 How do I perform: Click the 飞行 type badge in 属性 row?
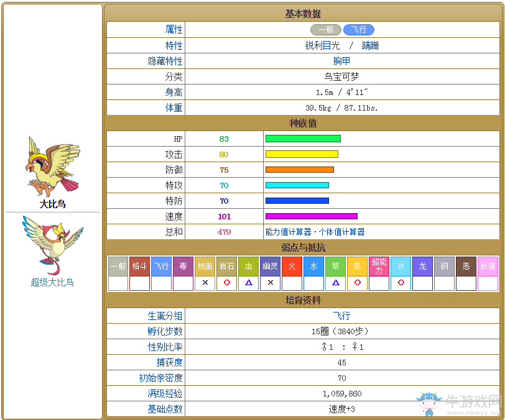tap(359, 30)
